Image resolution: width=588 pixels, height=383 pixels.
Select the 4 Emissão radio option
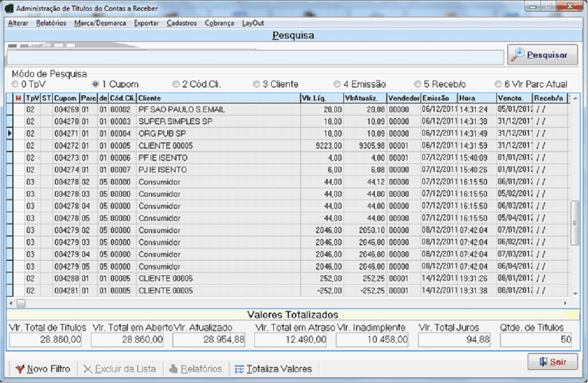337,84
